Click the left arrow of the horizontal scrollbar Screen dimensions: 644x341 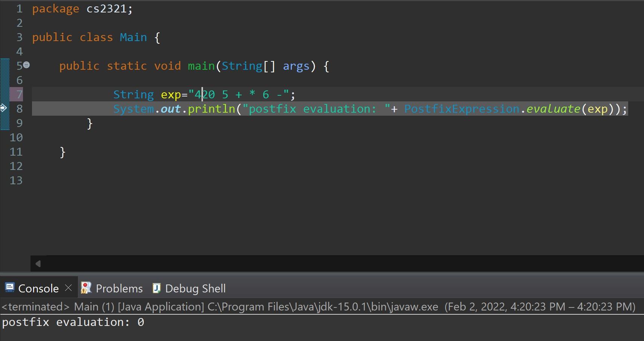pos(37,264)
